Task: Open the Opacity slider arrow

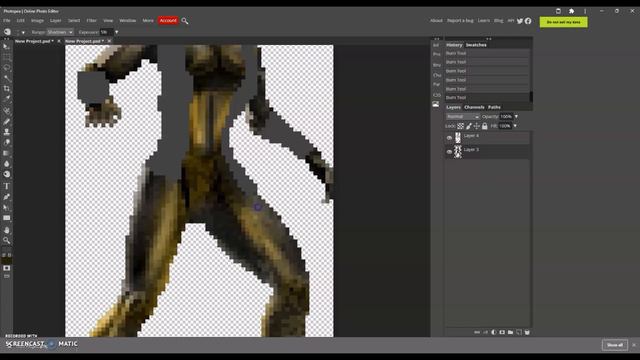Action: 516,117
